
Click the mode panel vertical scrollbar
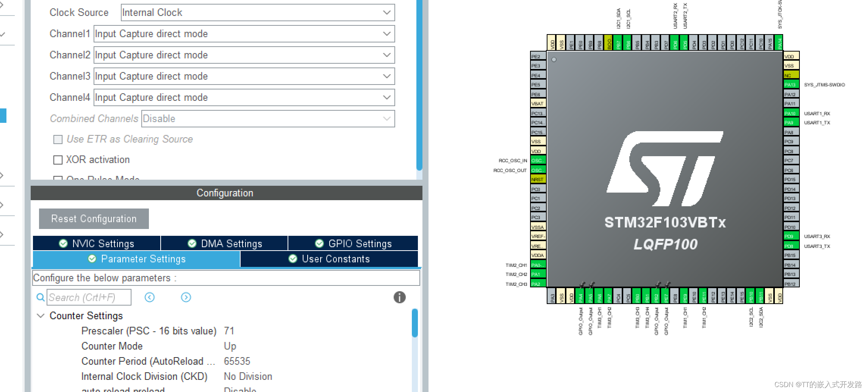(419, 85)
